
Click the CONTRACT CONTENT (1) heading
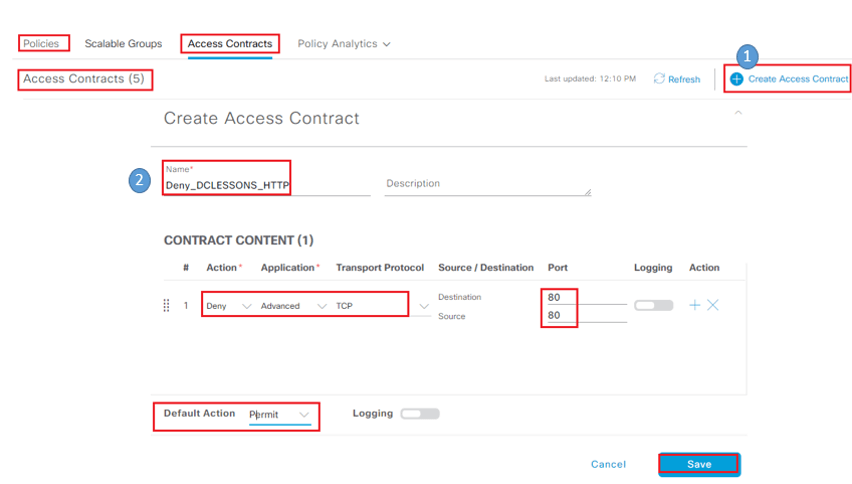click(239, 241)
